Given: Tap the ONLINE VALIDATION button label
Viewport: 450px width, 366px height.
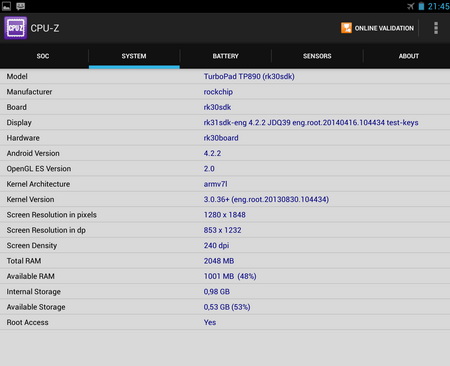Looking at the screenshot, I should point(384,28).
